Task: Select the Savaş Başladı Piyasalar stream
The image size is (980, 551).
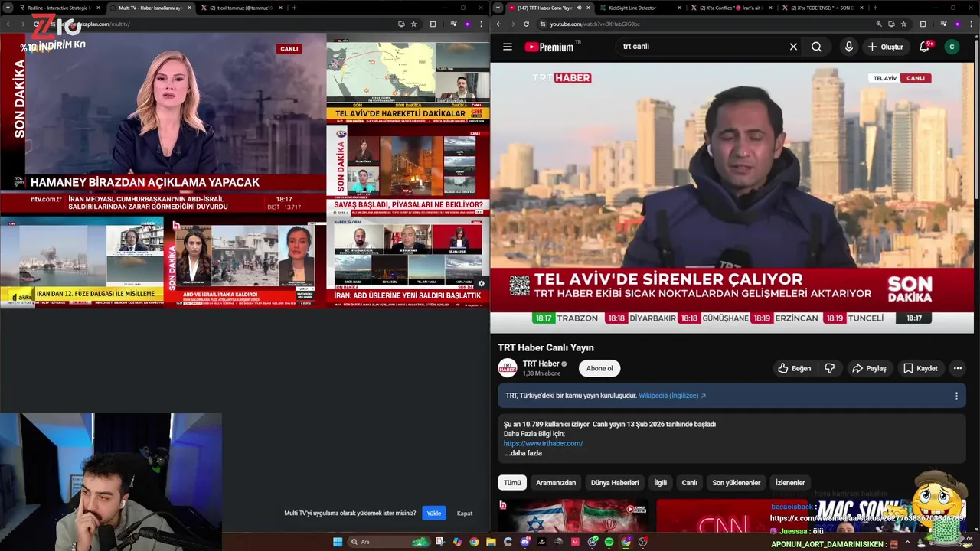Action: (408, 170)
